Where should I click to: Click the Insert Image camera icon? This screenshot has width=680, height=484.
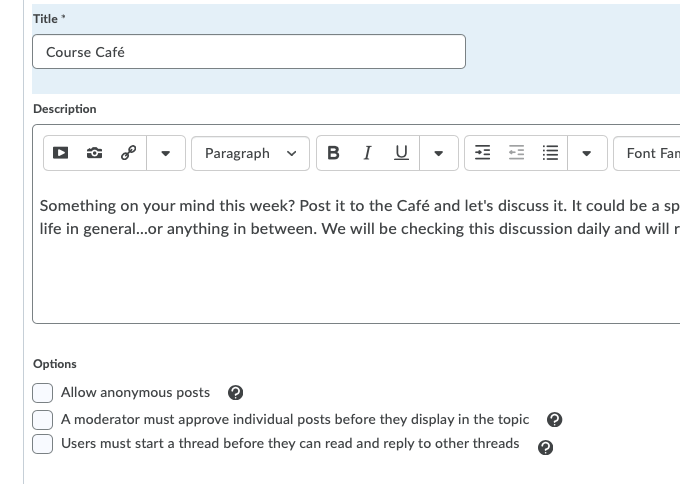pyautogui.click(x=94, y=153)
